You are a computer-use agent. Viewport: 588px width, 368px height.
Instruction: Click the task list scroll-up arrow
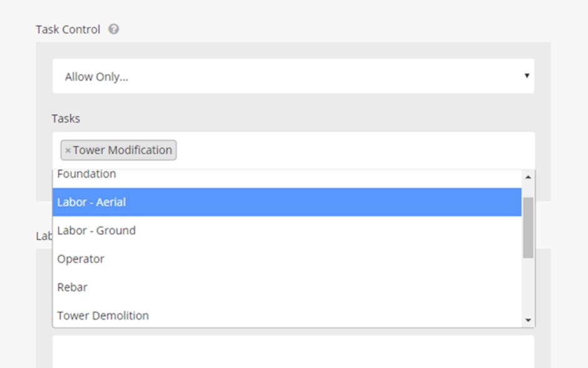[x=529, y=177]
